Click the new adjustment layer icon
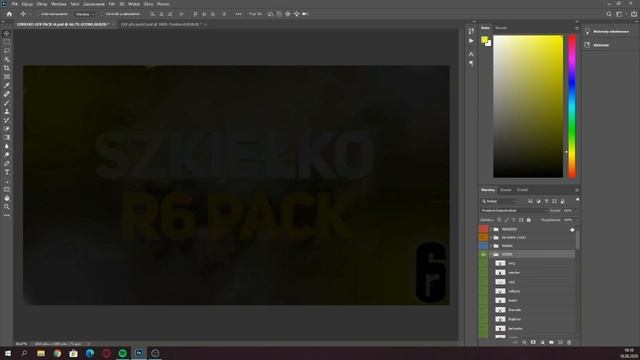The height and width of the screenshot is (360, 640). [542, 342]
